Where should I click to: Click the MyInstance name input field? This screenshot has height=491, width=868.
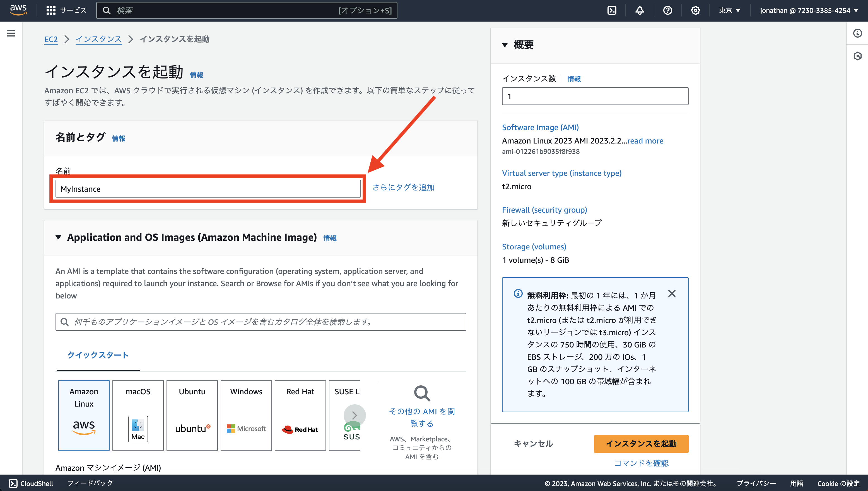[208, 188]
